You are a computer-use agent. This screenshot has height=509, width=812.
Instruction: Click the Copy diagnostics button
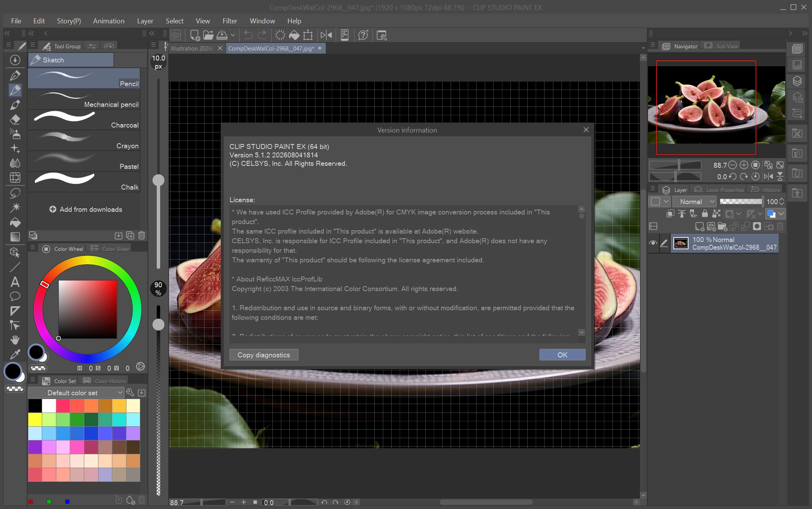point(264,355)
